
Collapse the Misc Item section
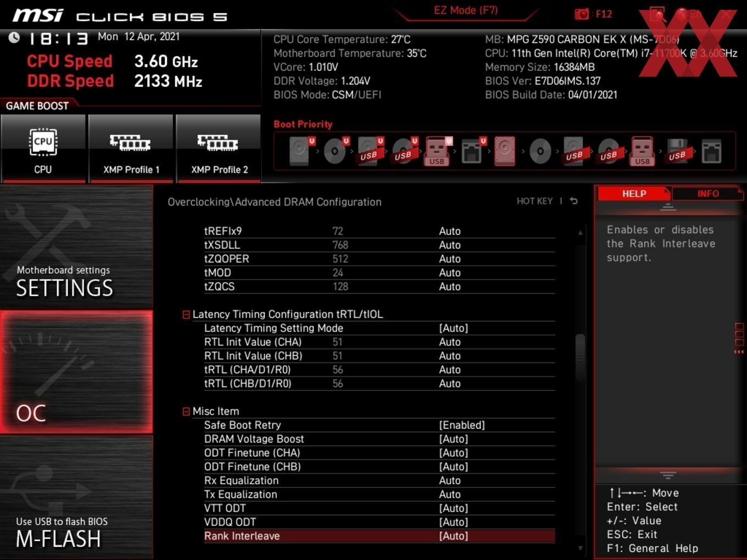tap(186, 411)
